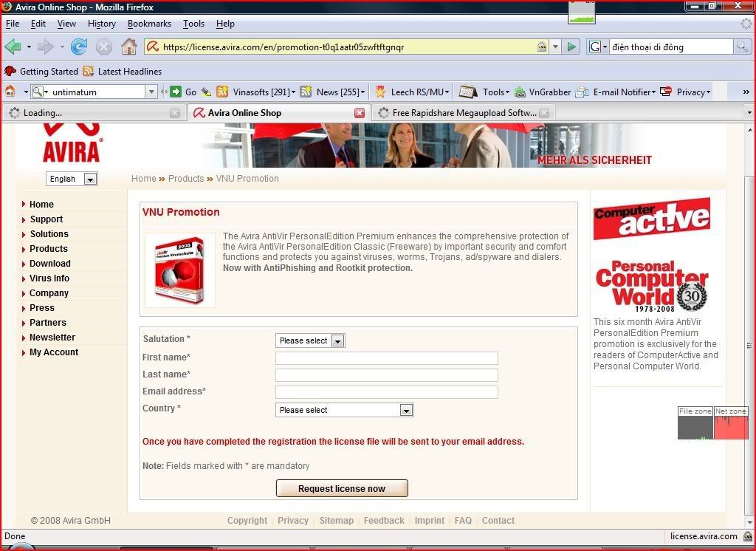Click the Personal Computer World logo

[x=652, y=286]
